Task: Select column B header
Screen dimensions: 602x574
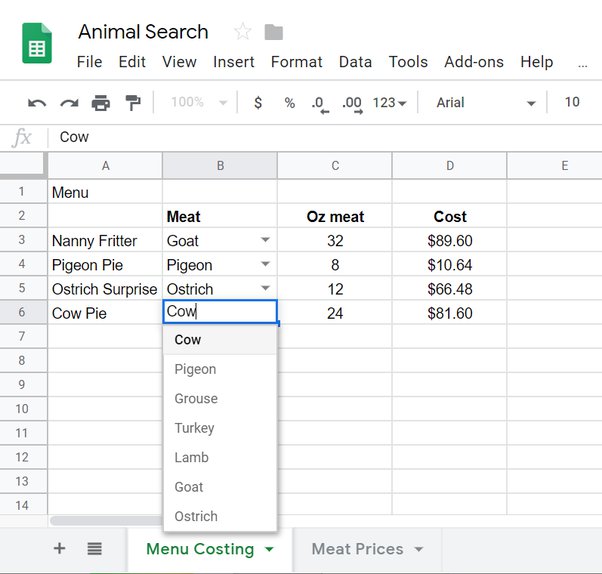Action: (x=220, y=166)
